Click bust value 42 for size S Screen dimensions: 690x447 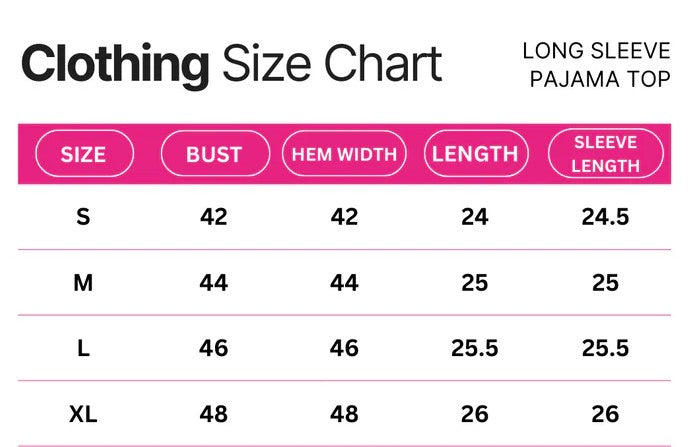[x=214, y=216]
